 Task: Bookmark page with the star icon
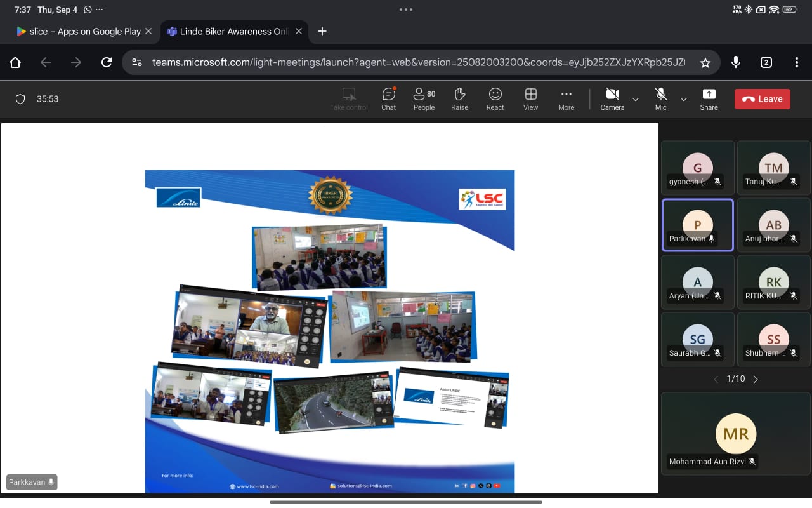705,62
